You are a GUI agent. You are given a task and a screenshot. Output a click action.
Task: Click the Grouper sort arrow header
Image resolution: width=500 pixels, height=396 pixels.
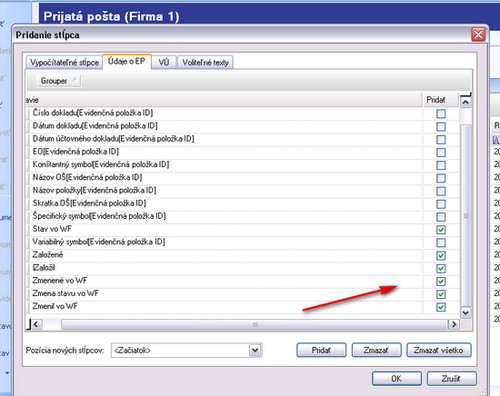58,81
